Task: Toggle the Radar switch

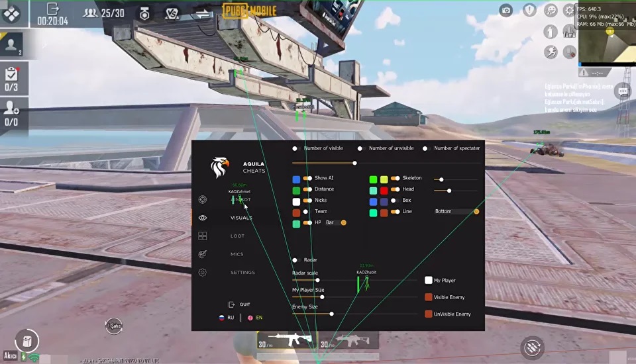Action: pyautogui.click(x=296, y=260)
